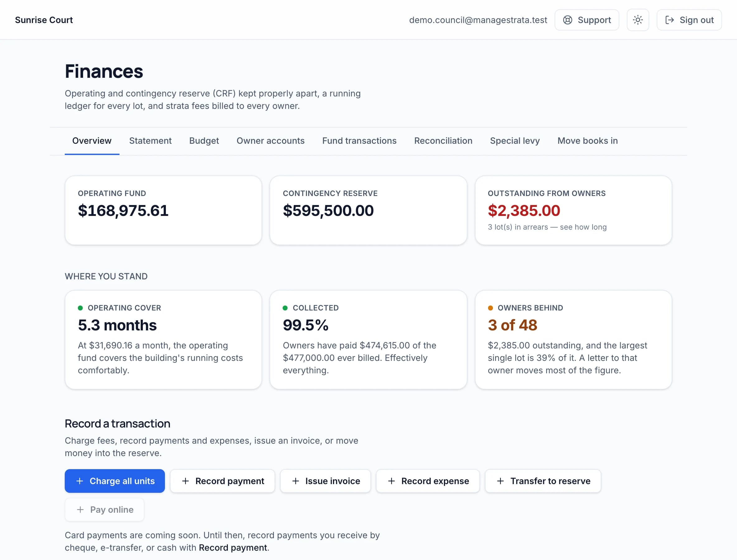Click the Issue invoice button text

tap(333, 481)
